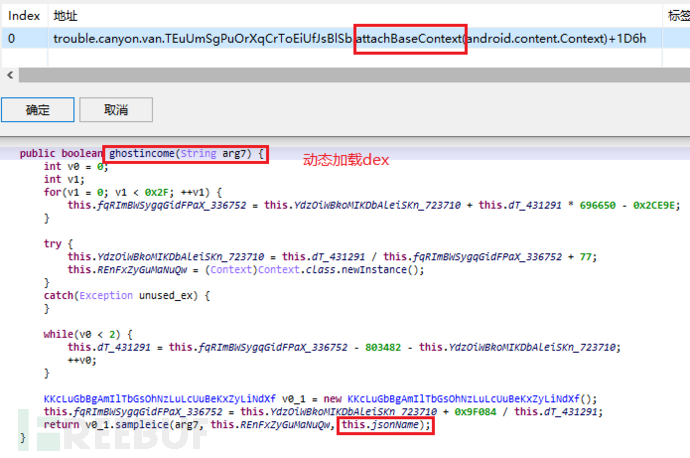
Task: Click the 确定 confirm button
Action: [37, 109]
